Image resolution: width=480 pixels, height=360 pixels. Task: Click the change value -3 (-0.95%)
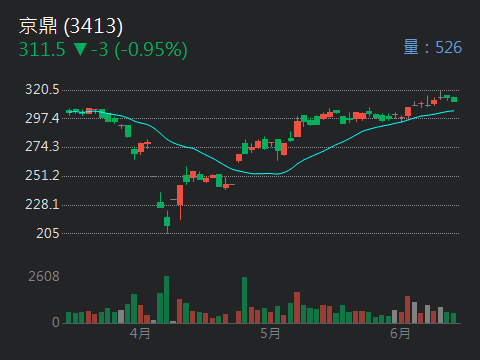click(139, 50)
